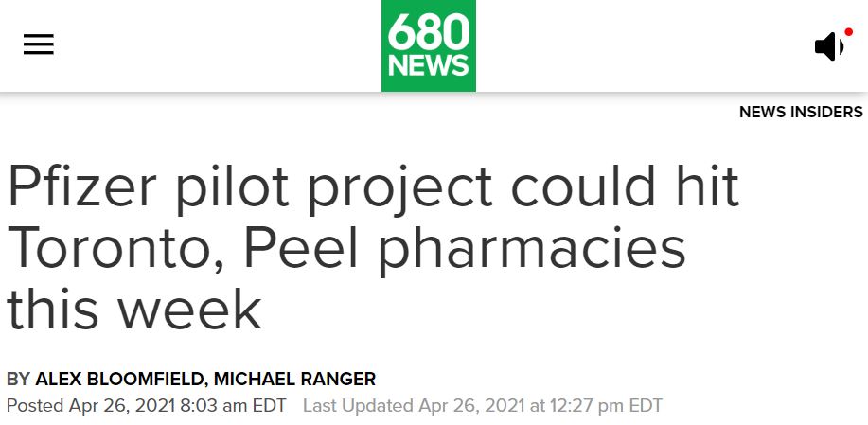Click the "BY" byline label
Image resolution: width=868 pixels, height=425 pixels.
point(18,380)
